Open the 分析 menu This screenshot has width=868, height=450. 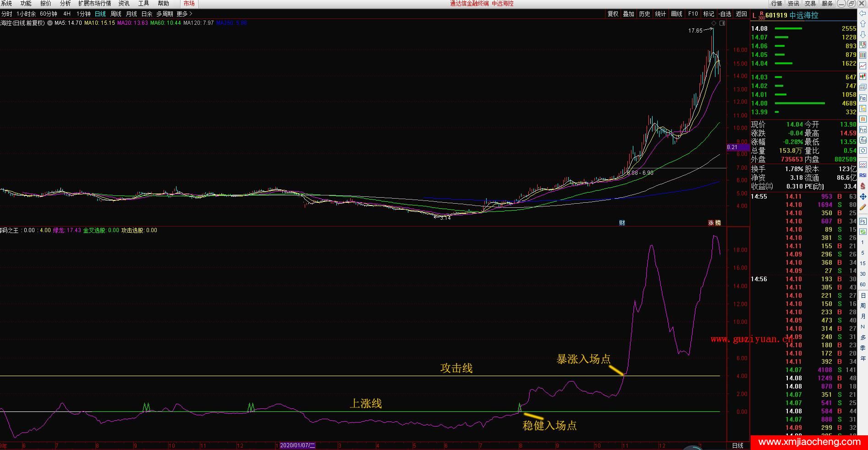coord(65,4)
